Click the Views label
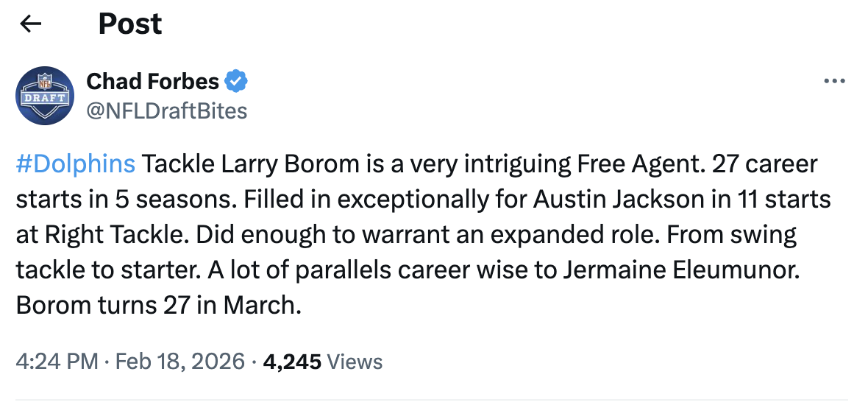Image resolution: width=868 pixels, height=408 pixels. click(354, 362)
